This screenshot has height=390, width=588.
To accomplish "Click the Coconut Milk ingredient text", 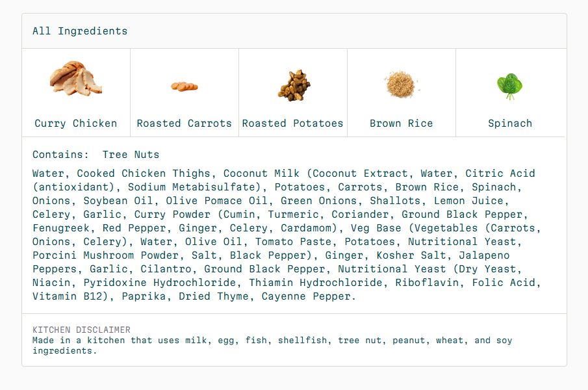I will [x=261, y=174].
